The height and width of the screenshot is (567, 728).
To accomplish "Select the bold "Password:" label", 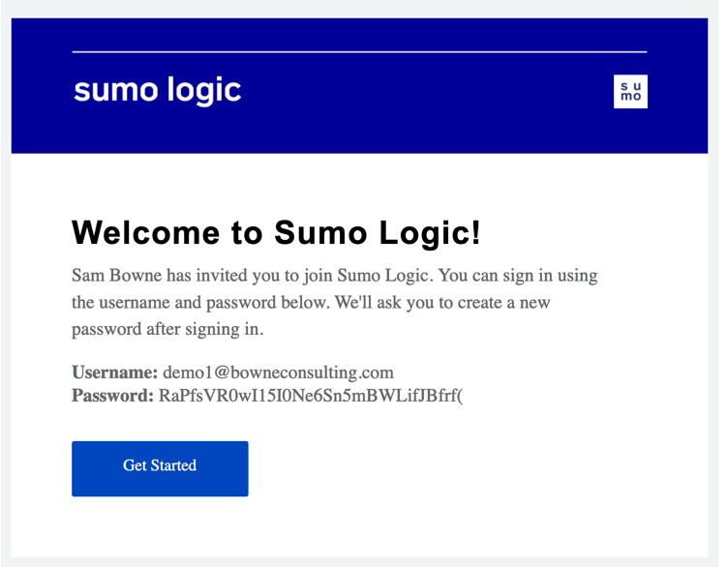I will [112, 395].
